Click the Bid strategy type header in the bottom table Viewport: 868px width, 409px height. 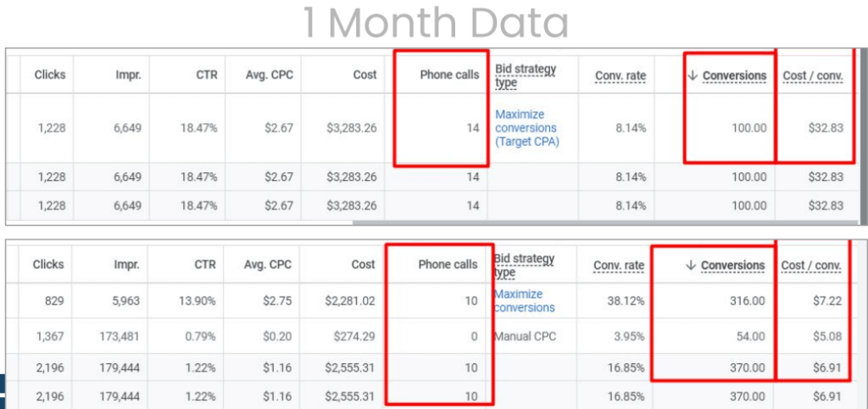(x=524, y=265)
